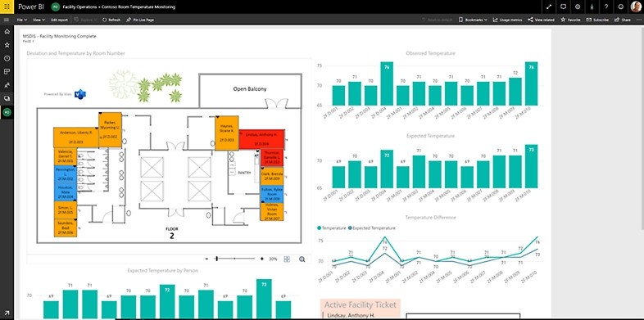Viewport: 644px width, 320px height.
Task: Open the Bookmarks dropdown
Action: point(473,20)
